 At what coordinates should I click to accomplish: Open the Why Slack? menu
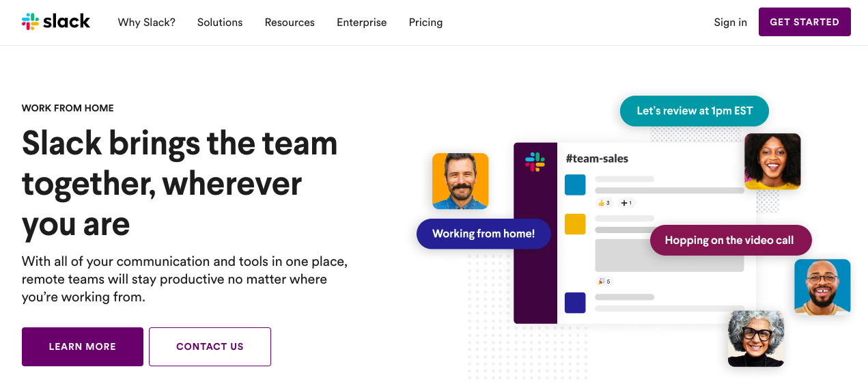point(146,23)
